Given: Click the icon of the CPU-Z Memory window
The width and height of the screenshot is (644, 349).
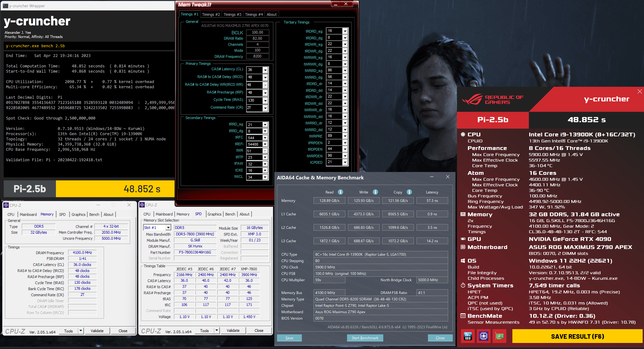Looking at the screenshot, I should pos(6,205).
